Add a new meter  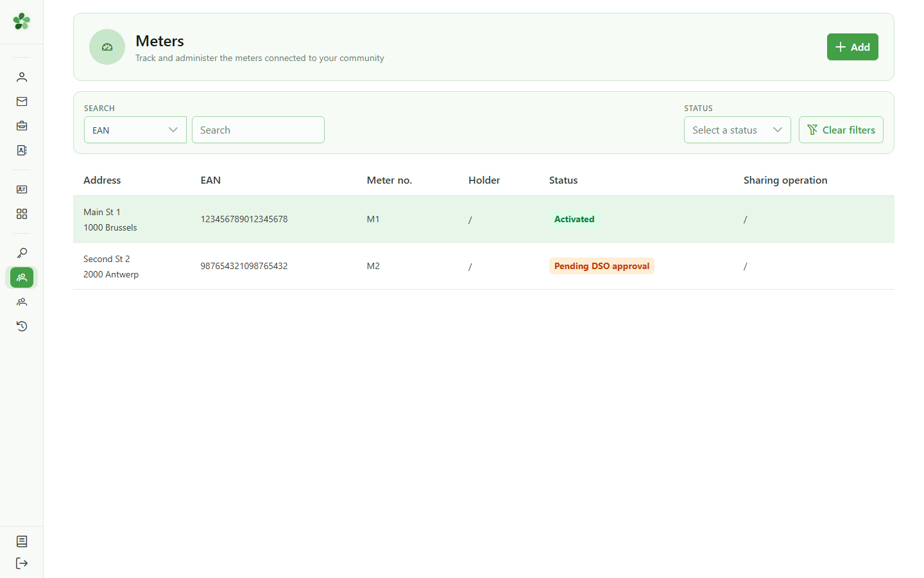(853, 47)
